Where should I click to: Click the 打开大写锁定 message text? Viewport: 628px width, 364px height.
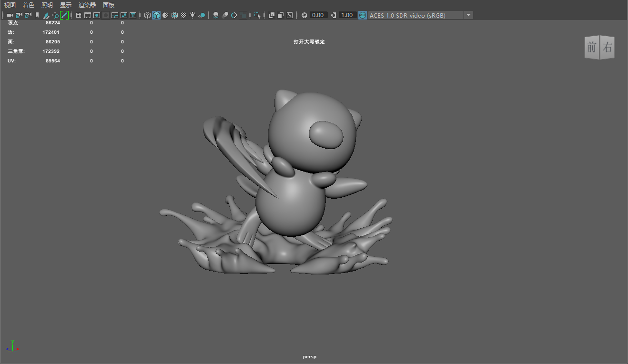click(x=309, y=42)
